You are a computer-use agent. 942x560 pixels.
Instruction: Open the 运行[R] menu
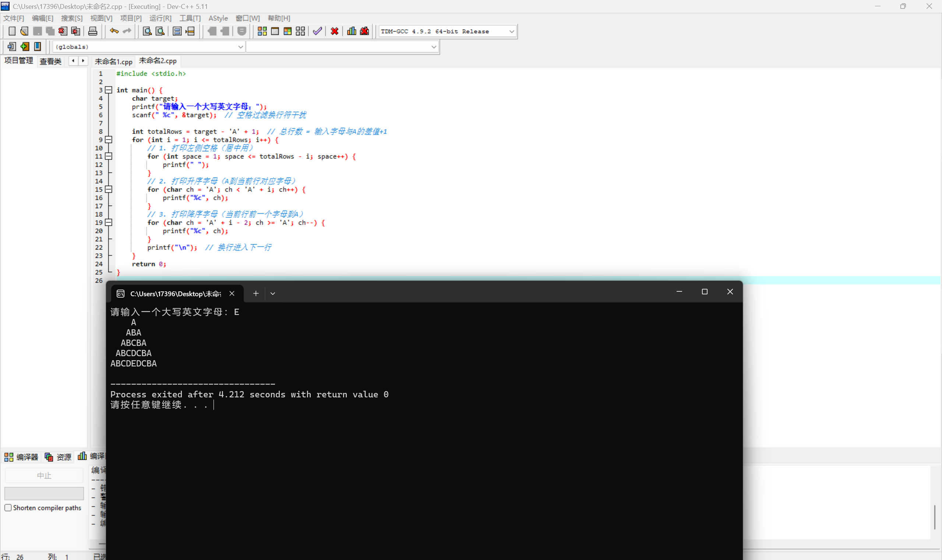(160, 18)
